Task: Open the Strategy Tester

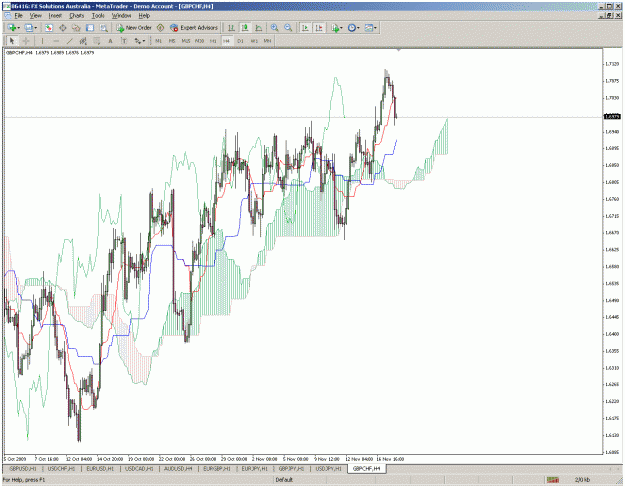Action: [x=104, y=28]
